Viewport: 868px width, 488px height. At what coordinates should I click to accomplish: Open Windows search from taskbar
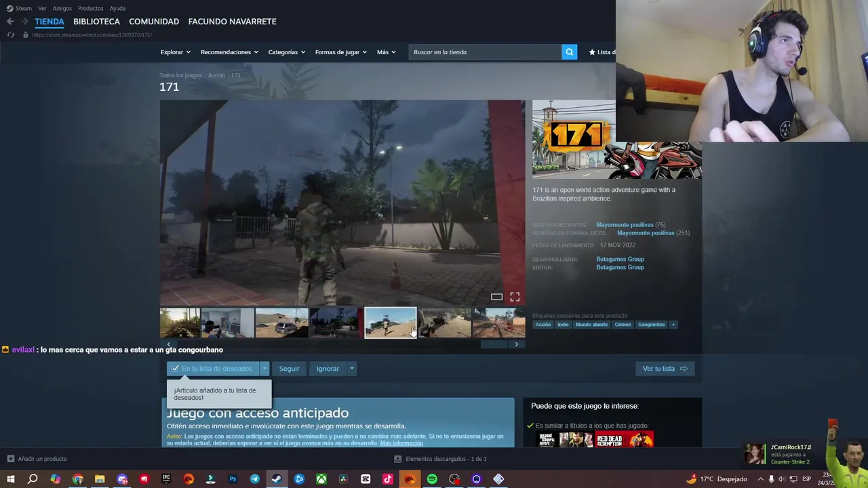[x=33, y=479]
